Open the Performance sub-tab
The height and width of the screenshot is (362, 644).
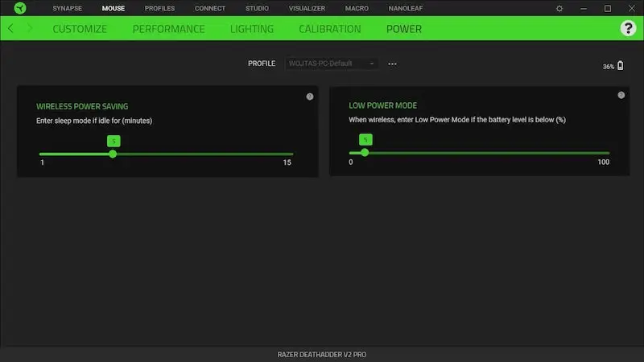coord(168,29)
